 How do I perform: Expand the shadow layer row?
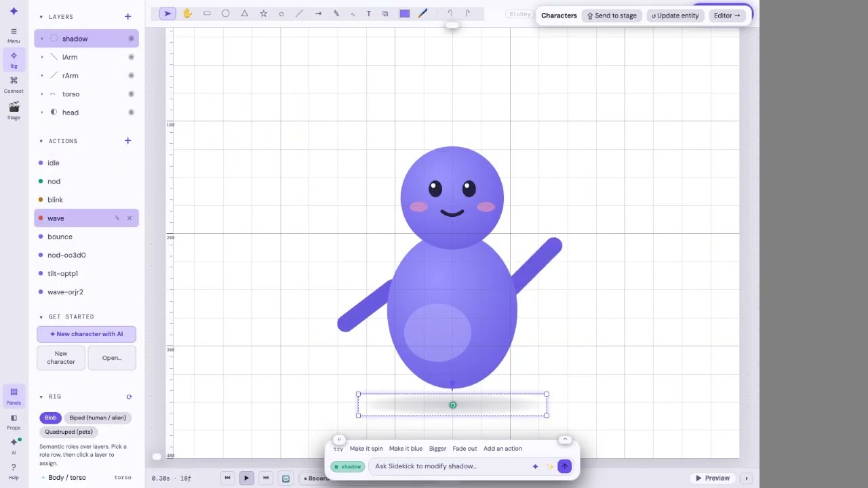coord(42,39)
